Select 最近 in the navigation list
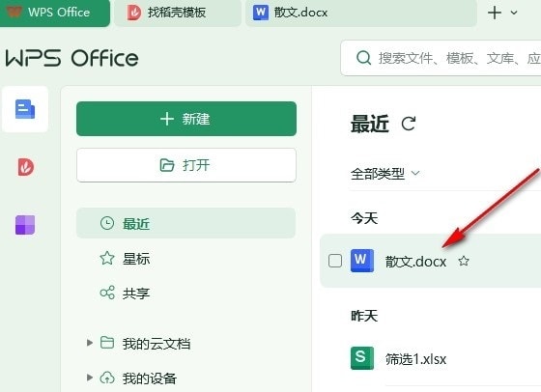541x392 pixels. (x=185, y=223)
